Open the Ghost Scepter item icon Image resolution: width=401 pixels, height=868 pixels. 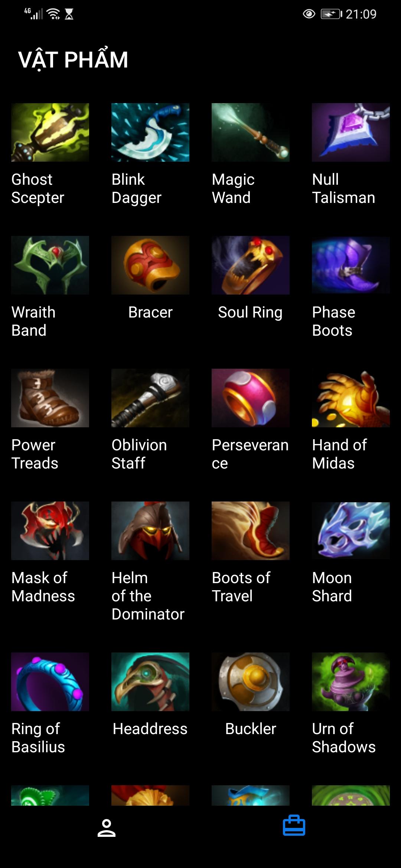(x=50, y=132)
